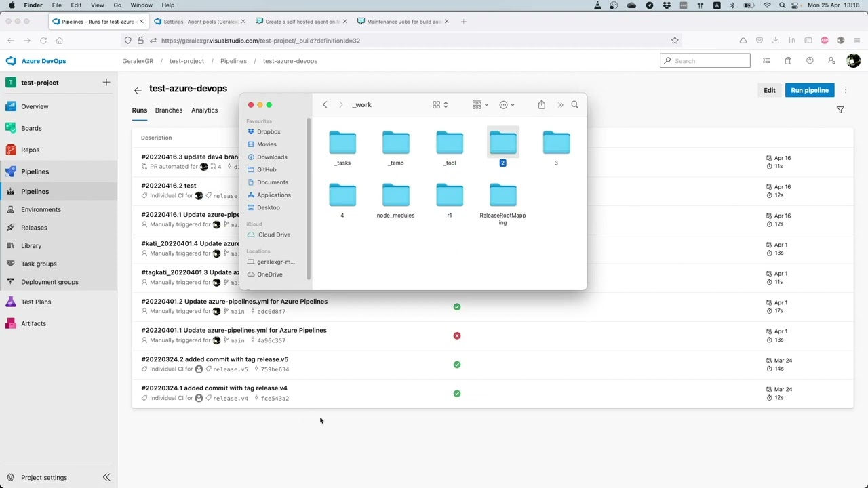Select the r1 folder in Finder
The image size is (868, 488).
(450, 201)
